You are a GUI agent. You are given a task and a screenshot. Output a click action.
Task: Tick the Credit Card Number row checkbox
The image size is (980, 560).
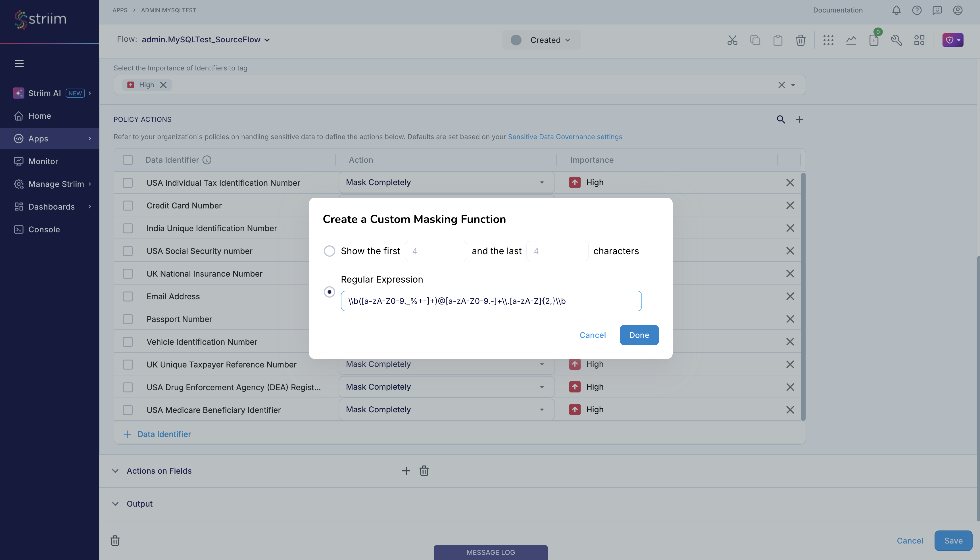pyautogui.click(x=128, y=205)
